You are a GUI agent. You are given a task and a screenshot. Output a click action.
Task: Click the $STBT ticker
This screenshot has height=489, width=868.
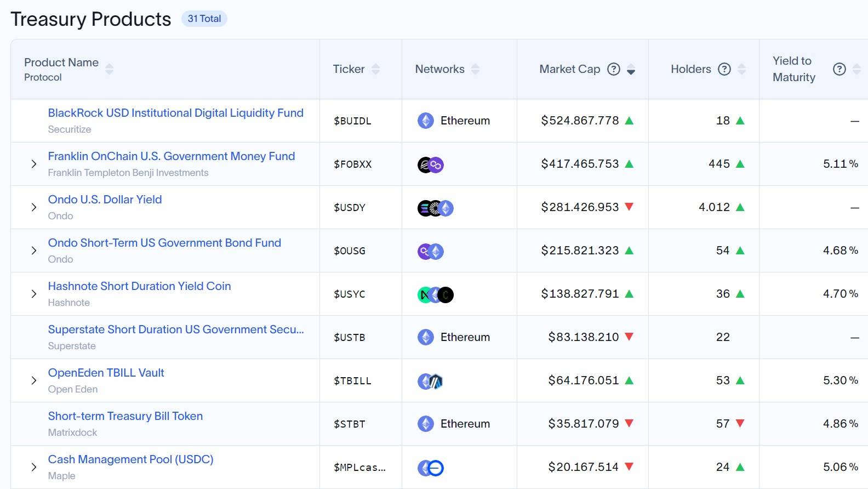click(x=349, y=424)
